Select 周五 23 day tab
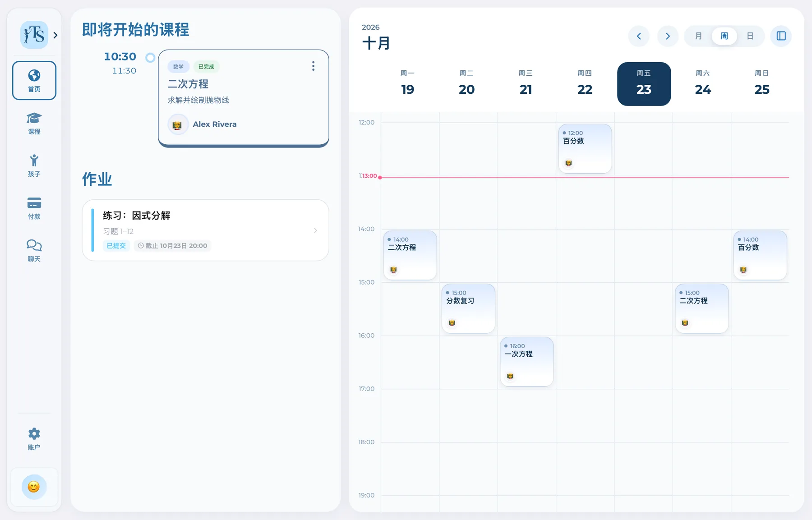 (x=644, y=84)
